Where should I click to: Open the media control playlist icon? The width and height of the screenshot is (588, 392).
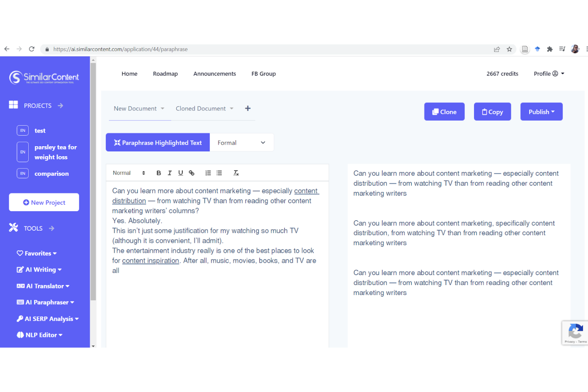point(562,49)
